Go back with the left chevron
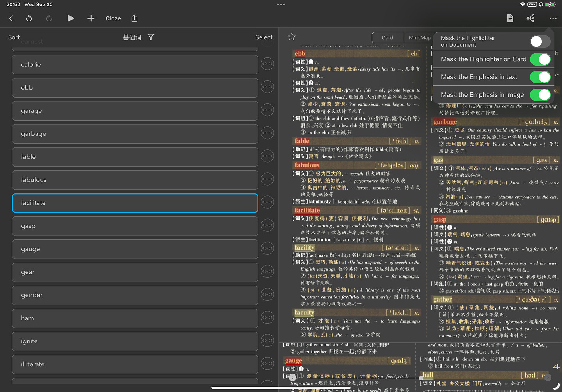The height and width of the screenshot is (392, 562). point(11,18)
